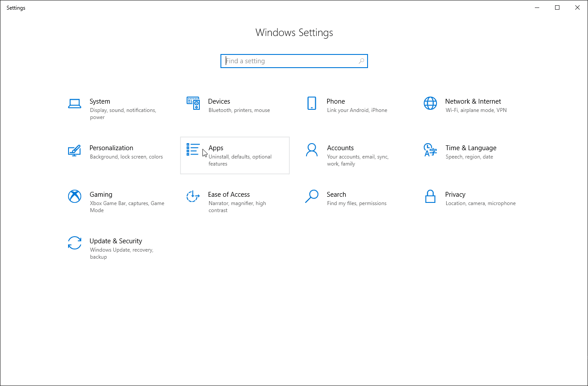Open the Ease of Access title
The width and height of the screenshot is (588, 386).
229,195
